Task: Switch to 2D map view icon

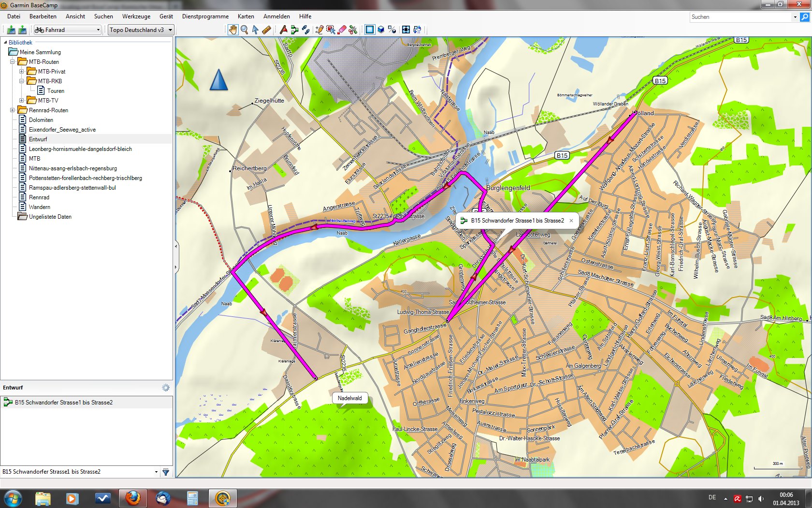Action: point(370,30)
